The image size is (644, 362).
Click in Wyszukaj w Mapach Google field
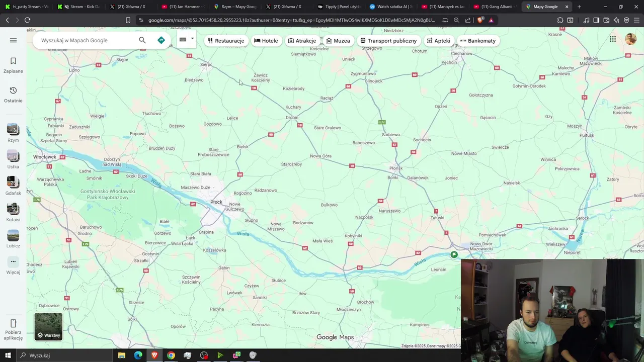click(x=86, y=40)
